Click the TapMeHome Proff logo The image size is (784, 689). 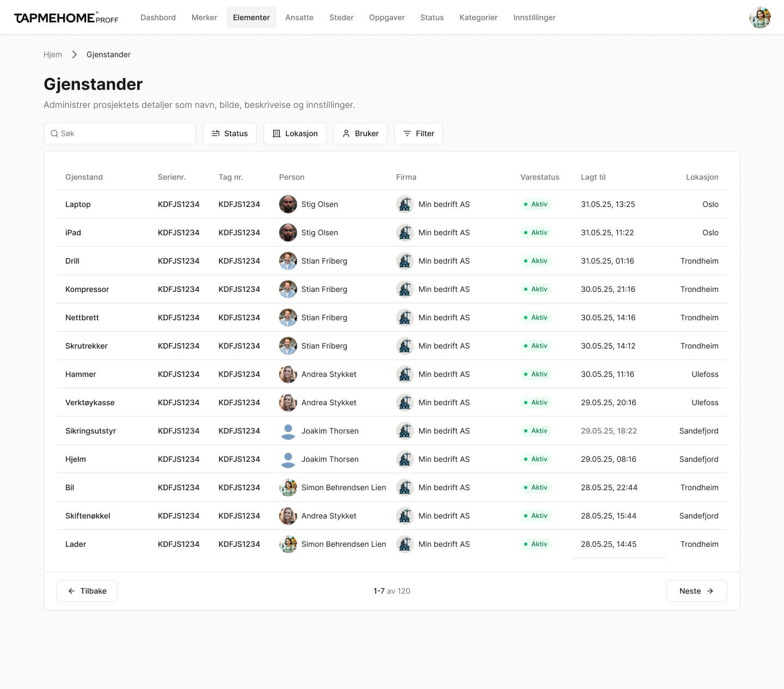[66, 18]
